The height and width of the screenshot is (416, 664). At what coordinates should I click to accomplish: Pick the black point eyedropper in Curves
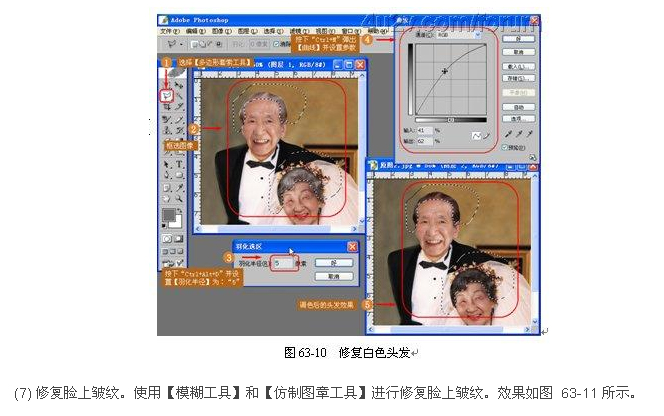pyautogui.click(x=508, y=134)
